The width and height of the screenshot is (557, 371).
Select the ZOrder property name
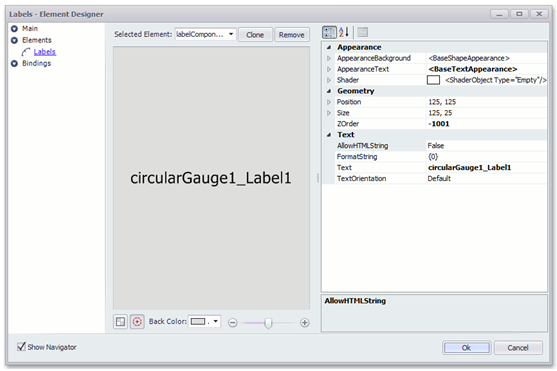(348, 124)
